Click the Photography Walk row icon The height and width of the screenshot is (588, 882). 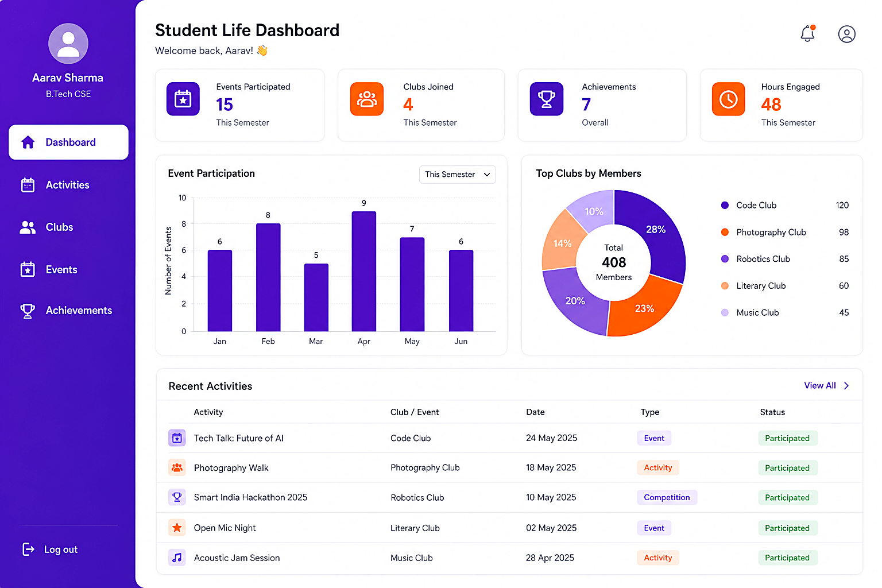pos(177,468)
